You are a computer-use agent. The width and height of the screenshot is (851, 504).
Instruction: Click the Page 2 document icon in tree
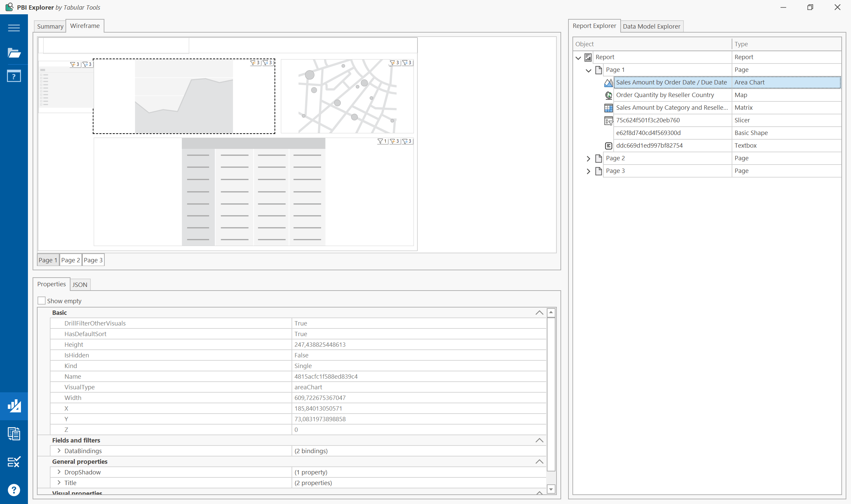[x=599, y=158]
